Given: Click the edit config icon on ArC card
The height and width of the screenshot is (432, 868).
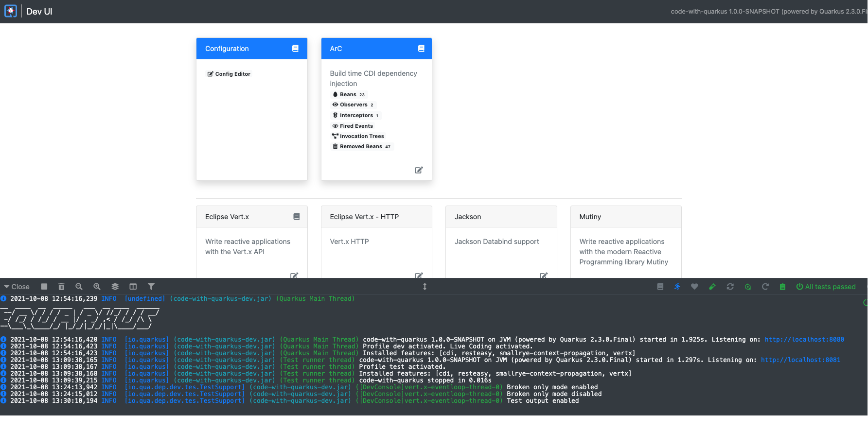Looking at the screenshot, I should click(419, 170).
